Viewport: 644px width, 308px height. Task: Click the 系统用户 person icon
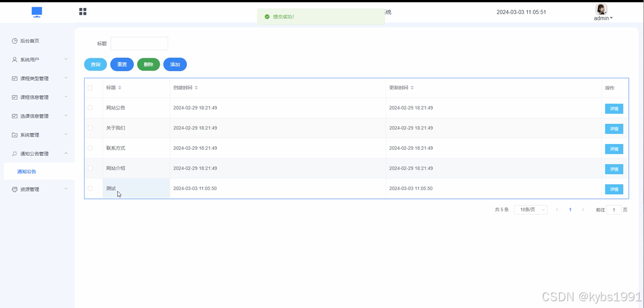point(15,60)
